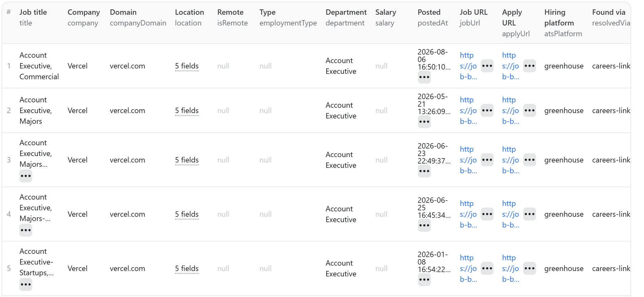This screenshot has height=297, width=644.
Task: Select greenhouse platform cell in row 1
Action: [x=564, y=66]
